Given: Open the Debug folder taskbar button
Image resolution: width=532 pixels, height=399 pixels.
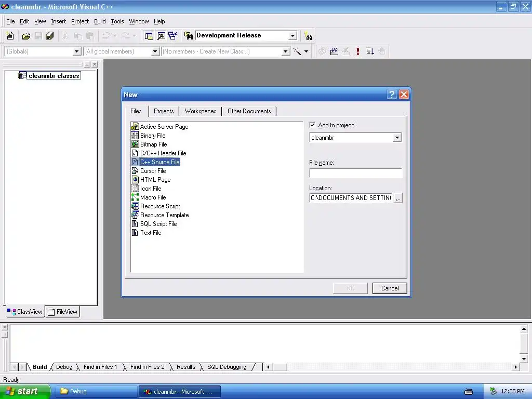Looking at the screenshot, I should (x=96, y=392).
